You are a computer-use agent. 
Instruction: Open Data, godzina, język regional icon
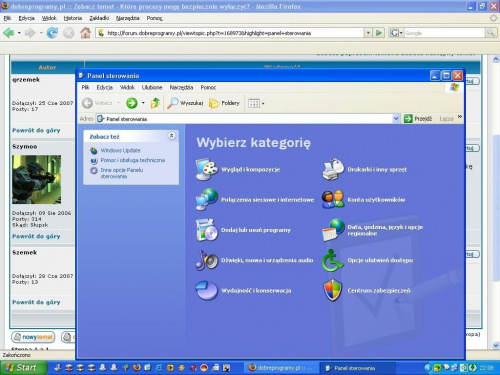333,230
